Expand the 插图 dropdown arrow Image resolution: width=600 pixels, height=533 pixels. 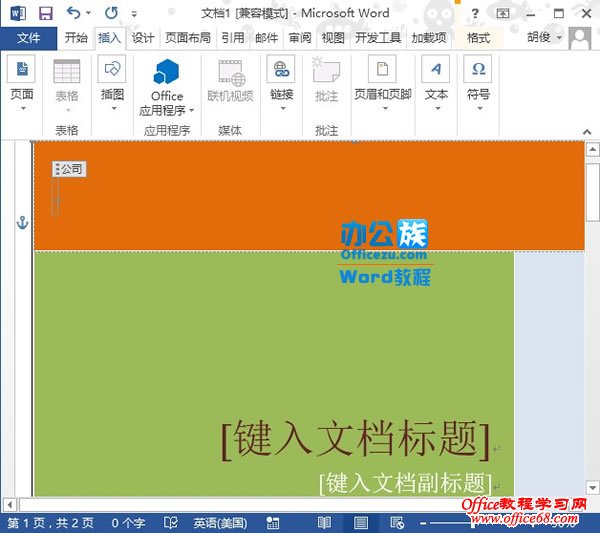(114, 109)
